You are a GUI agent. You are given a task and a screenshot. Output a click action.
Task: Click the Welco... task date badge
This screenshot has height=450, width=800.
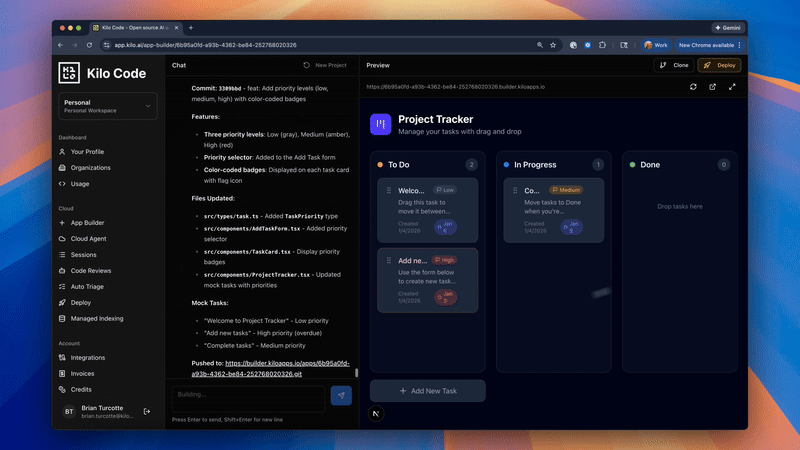click(445, 227)
